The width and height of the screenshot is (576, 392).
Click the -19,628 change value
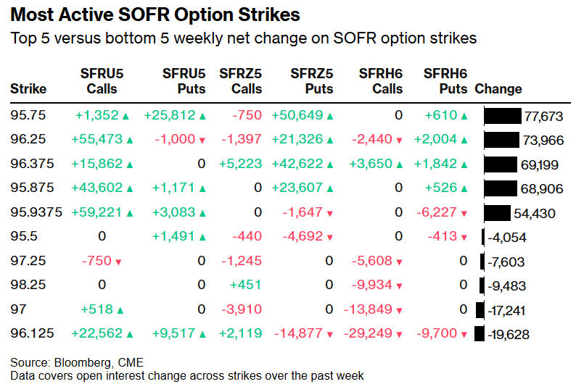(509, 334)
